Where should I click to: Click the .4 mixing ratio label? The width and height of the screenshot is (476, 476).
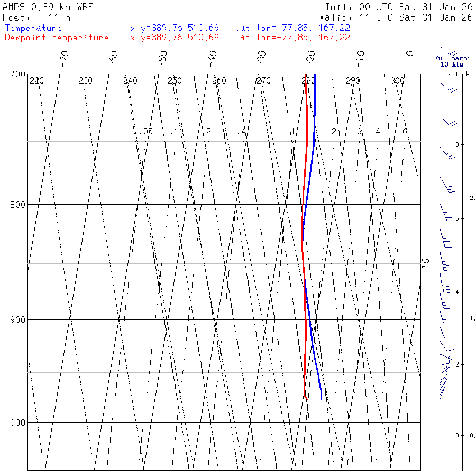pyautogui.click(x=241, y=132)
